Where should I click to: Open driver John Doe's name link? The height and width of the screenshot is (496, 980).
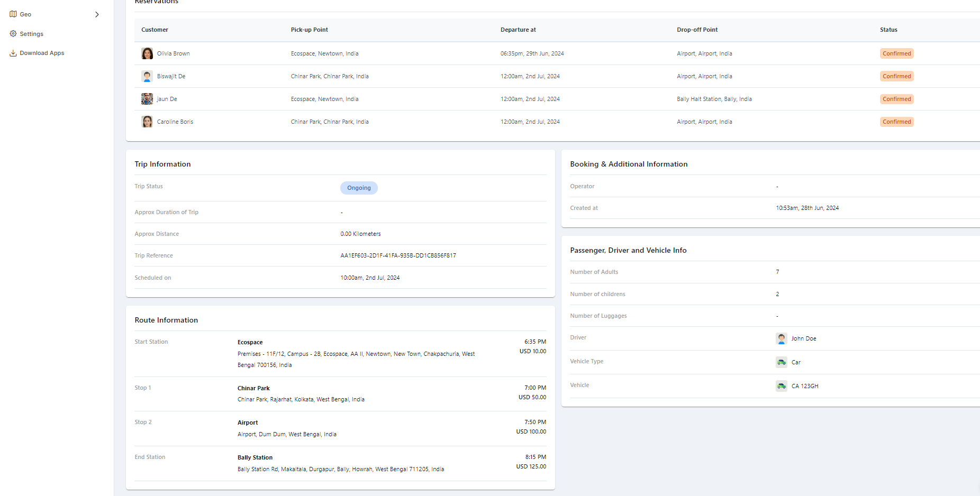point(803,338)
